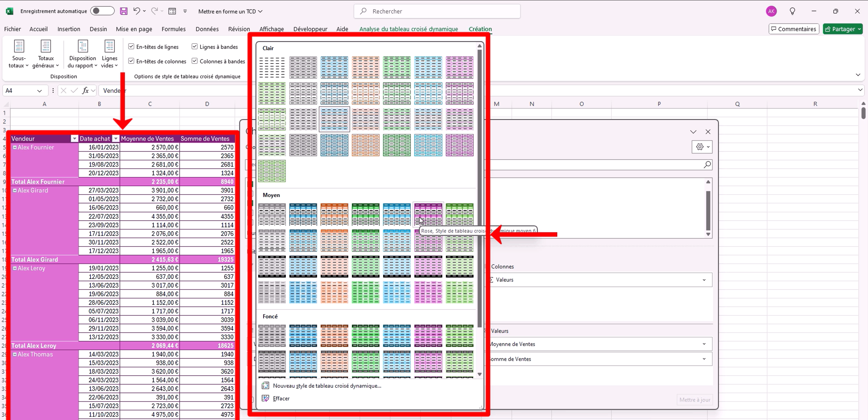Click the undo arrow icon
Image resolution: width=868 pixels, height=420 pixels.
(136, 11)
